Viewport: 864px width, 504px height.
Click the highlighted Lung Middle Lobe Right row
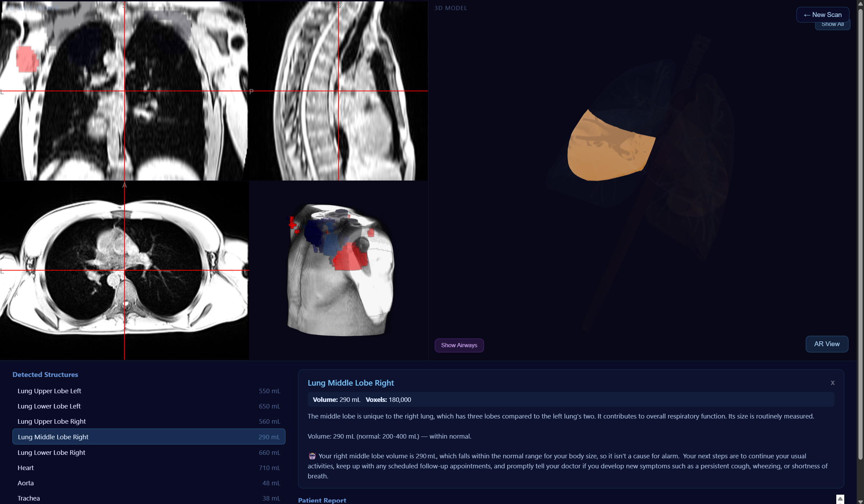149,436
